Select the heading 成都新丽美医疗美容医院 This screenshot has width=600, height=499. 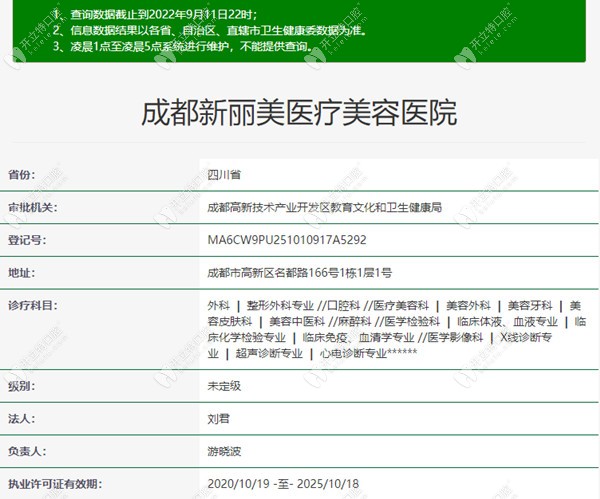point(299,113)
